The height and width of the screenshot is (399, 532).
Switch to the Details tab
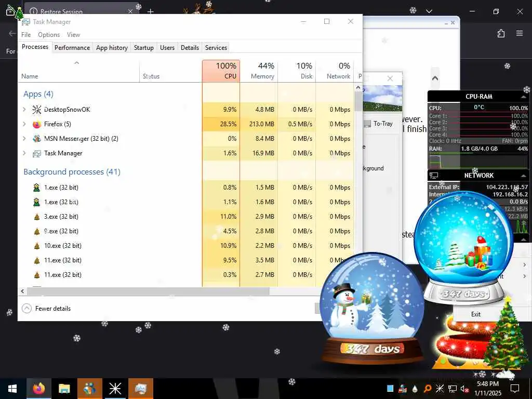pos(190,48)
